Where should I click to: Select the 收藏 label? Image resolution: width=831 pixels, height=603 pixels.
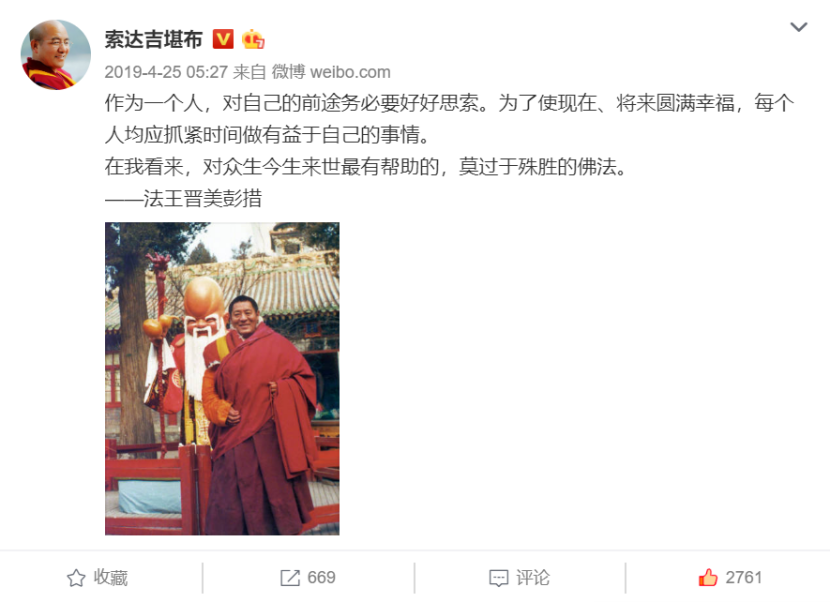[111, 578]
